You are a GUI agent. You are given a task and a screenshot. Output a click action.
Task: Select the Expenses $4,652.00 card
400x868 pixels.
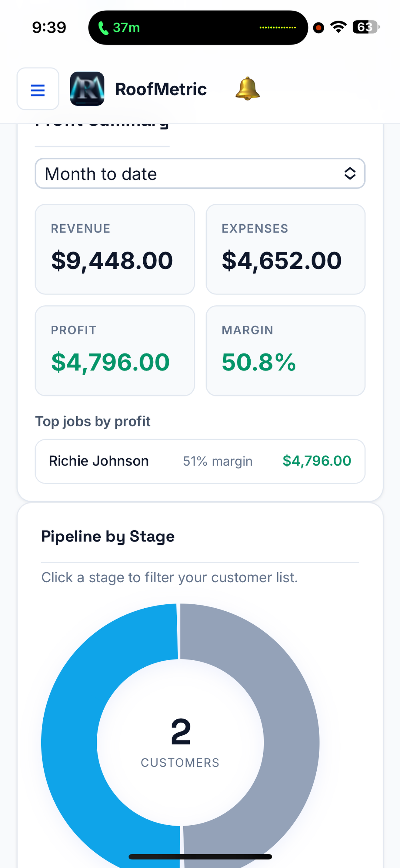[x=285, y=249]
